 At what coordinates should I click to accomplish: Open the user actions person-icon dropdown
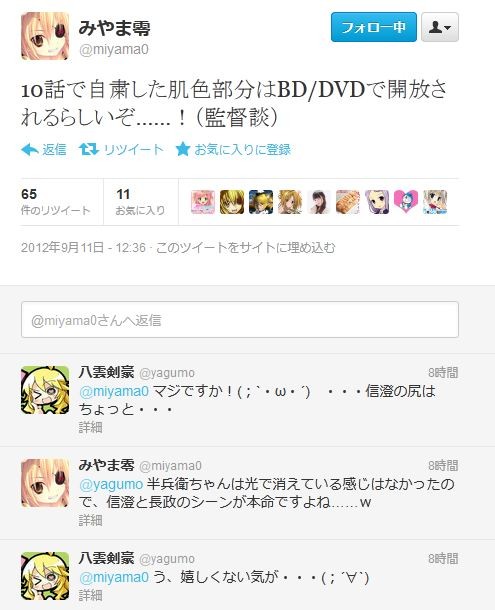pos(440,27)
